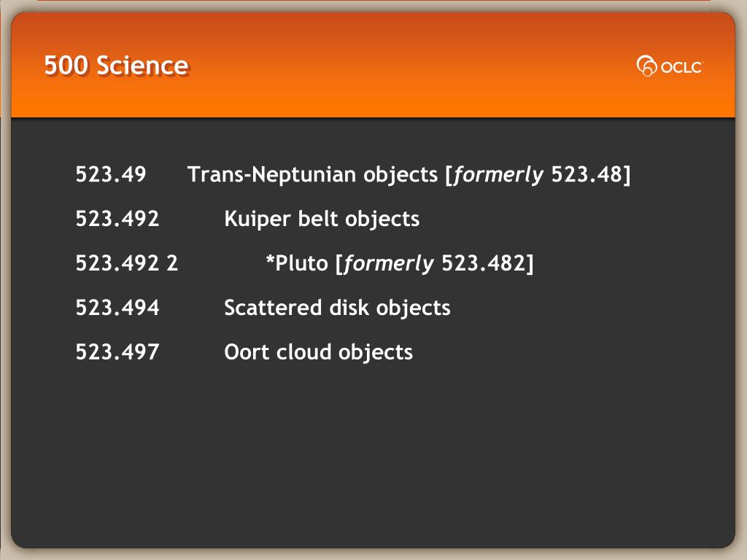
Task: Select 'Trans-Neptunian objects' heading text
Action: [312, 174]
